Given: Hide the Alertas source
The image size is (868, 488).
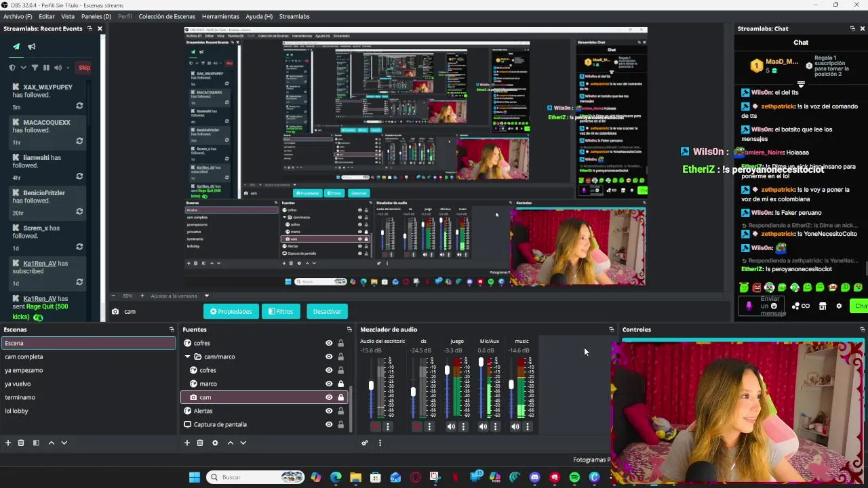Looking at the screenshot, I should tap(329, 411).
